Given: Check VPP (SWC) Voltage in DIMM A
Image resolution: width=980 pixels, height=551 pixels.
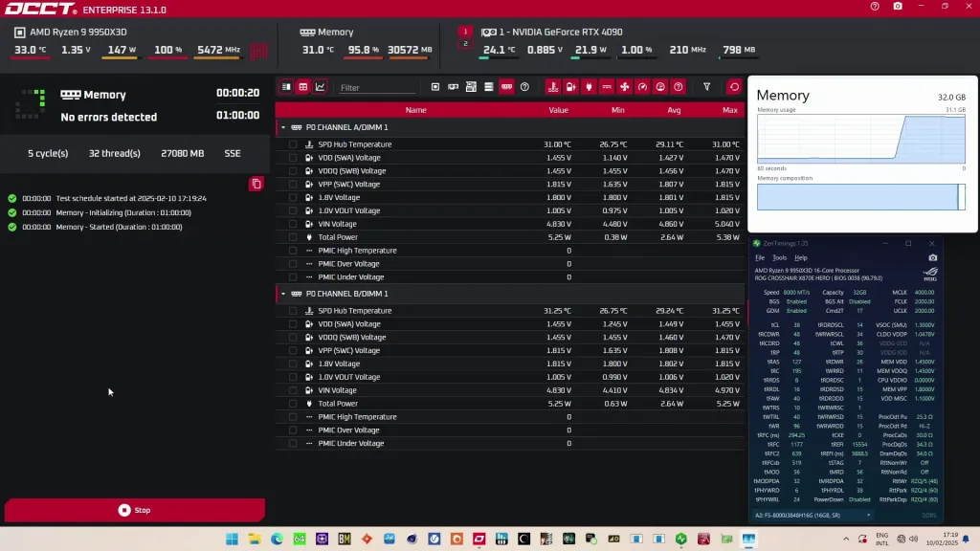Looking at the screenshot, I should point(293,185).
